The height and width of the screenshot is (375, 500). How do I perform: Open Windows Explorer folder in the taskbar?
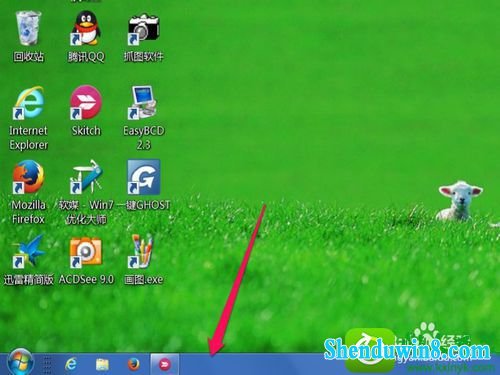[x=102, y=364]
